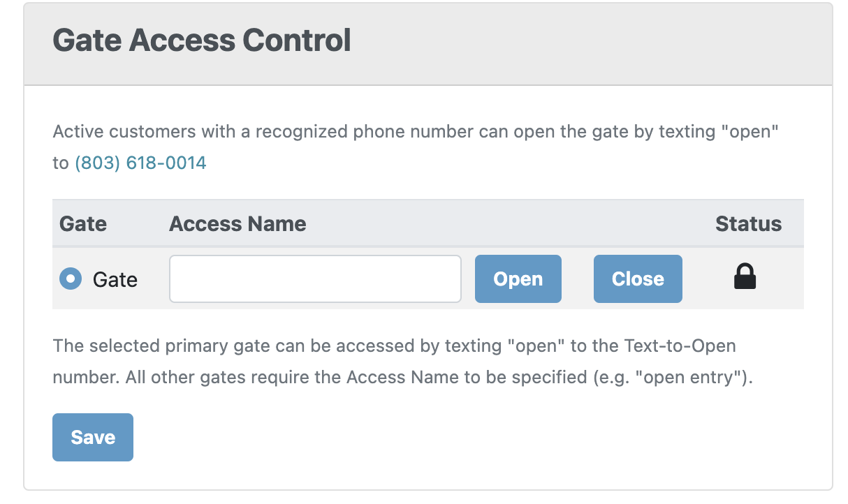This screenshot has height=504, width=848.
Task: Click the gray panel header bar
Action: [x=428, y=44]
